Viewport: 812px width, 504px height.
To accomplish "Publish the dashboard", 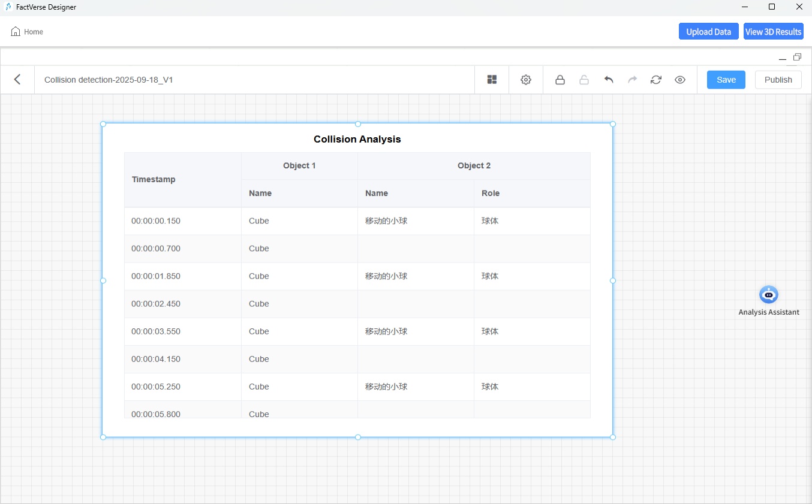I will [x=778, y=80].
